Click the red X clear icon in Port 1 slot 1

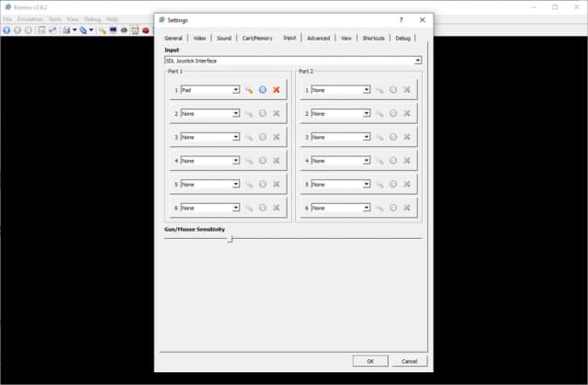(x=277, y=90)
